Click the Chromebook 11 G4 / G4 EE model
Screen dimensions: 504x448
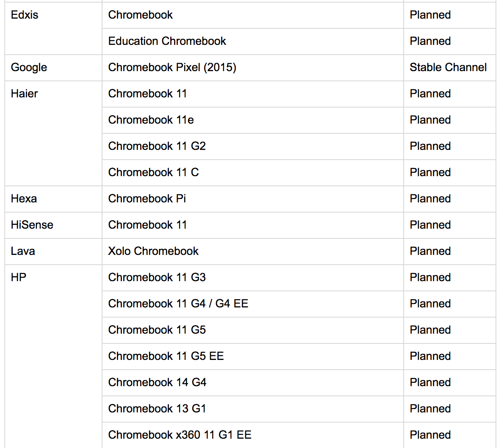178,304
